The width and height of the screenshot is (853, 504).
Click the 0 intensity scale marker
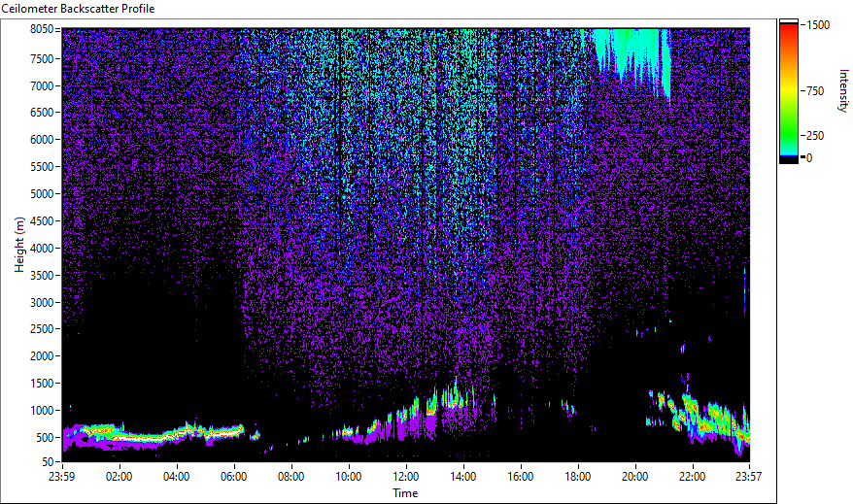click(x=809, y=158)
